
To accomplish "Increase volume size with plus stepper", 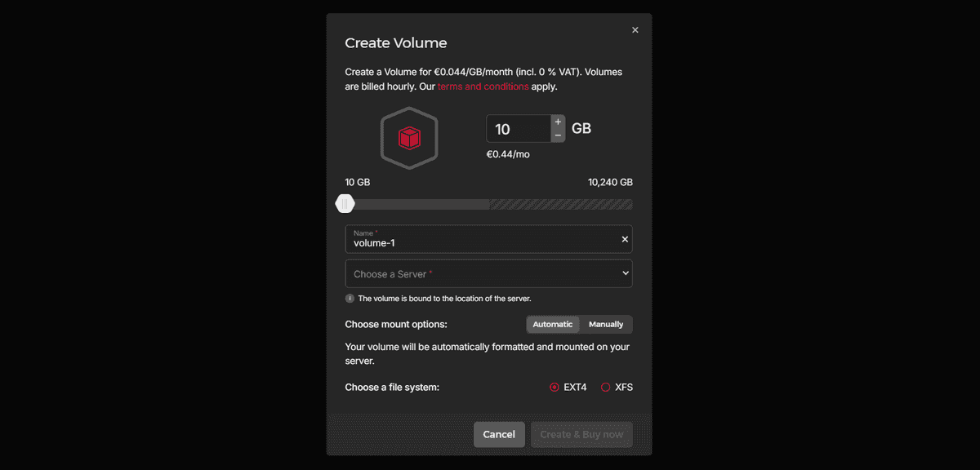I will [x=559, y=122].
